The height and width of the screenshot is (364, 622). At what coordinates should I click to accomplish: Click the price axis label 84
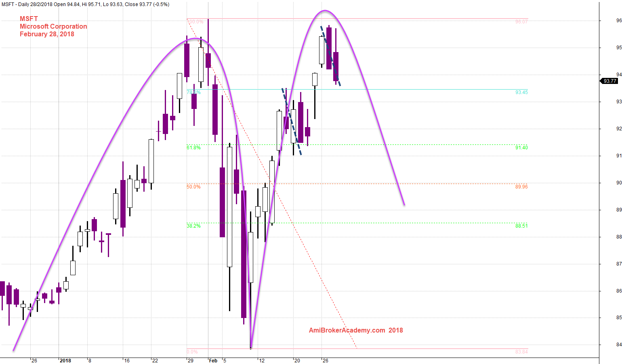click(619, 345)
